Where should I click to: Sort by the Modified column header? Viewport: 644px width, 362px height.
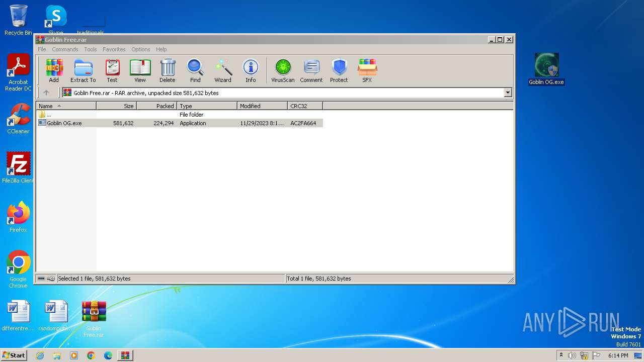262,106
